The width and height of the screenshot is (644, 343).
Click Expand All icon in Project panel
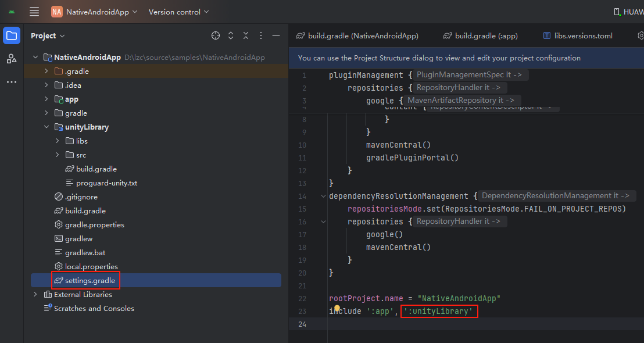(x=231, y=35)
